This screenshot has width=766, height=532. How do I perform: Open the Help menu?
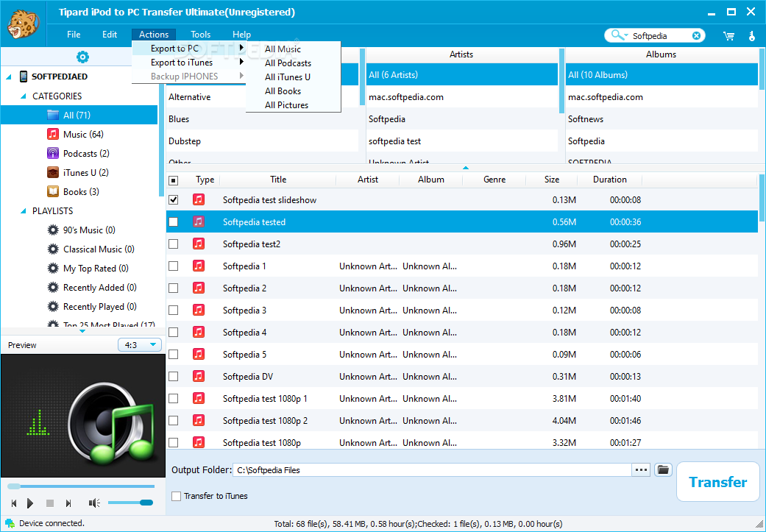pyautogui.click(x=241, y=34)
